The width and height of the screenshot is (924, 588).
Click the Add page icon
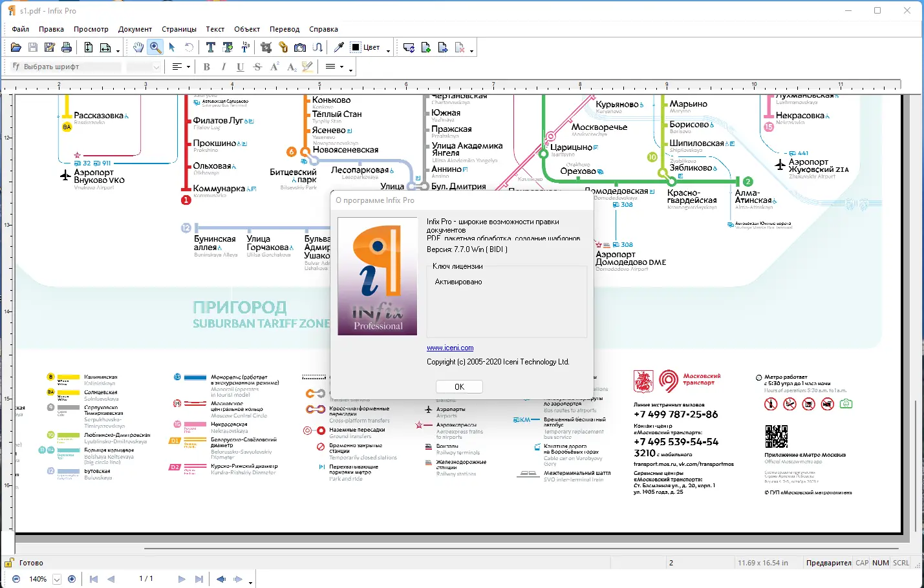(426, 47)
